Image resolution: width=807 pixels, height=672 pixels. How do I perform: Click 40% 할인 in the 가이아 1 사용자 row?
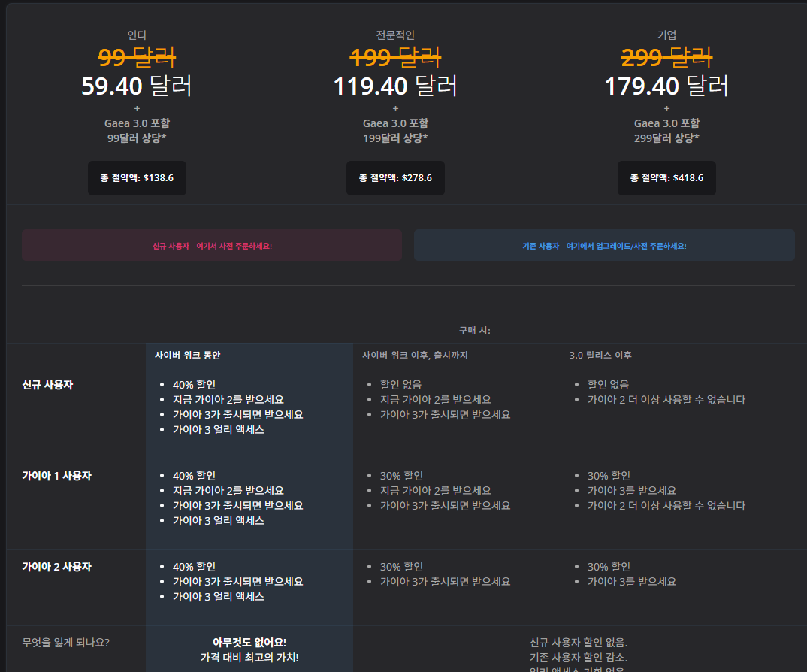(x=194, y=475)
